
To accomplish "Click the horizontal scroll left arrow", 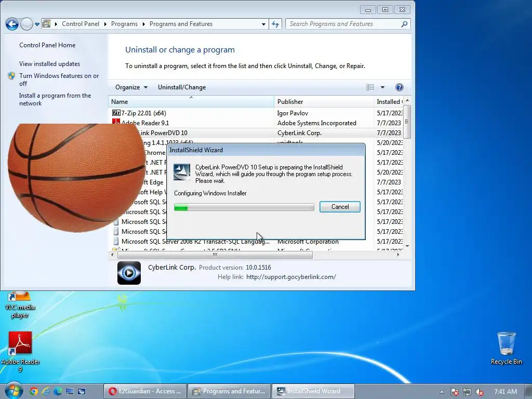I will (x=112, y=255).
